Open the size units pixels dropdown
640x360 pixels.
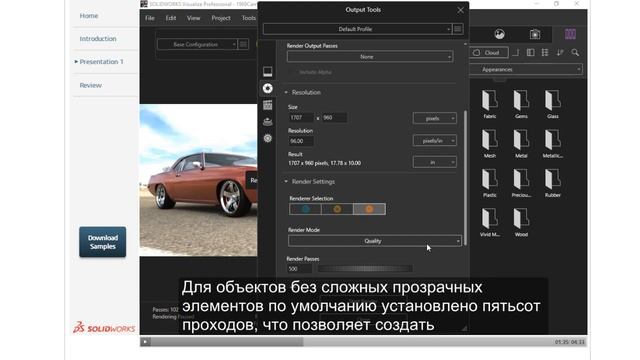(435, 118)
